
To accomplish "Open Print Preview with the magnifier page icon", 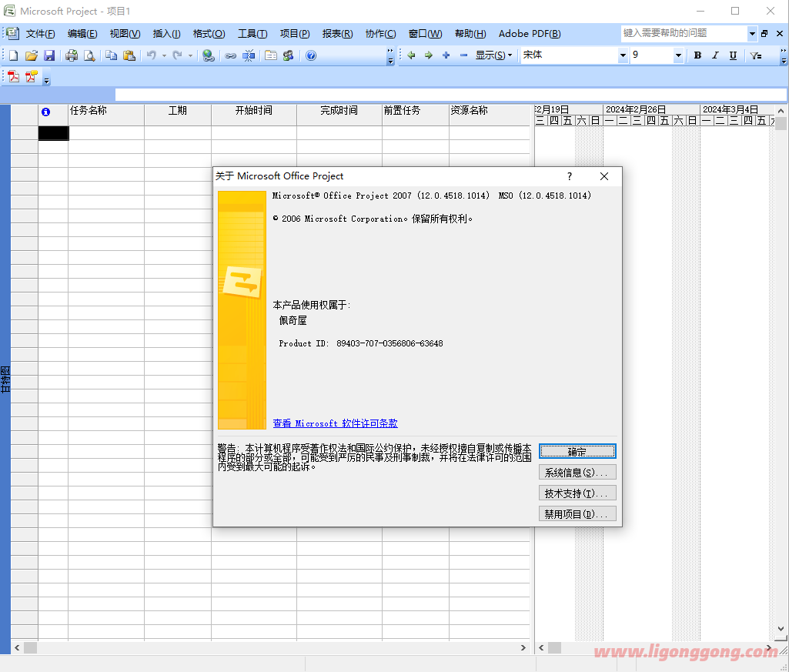I will pyautogui.click(x=89, y=55).
